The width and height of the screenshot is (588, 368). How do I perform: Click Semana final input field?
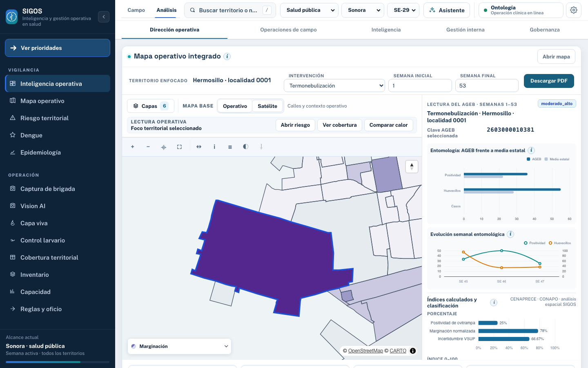[x=487, y=85]
